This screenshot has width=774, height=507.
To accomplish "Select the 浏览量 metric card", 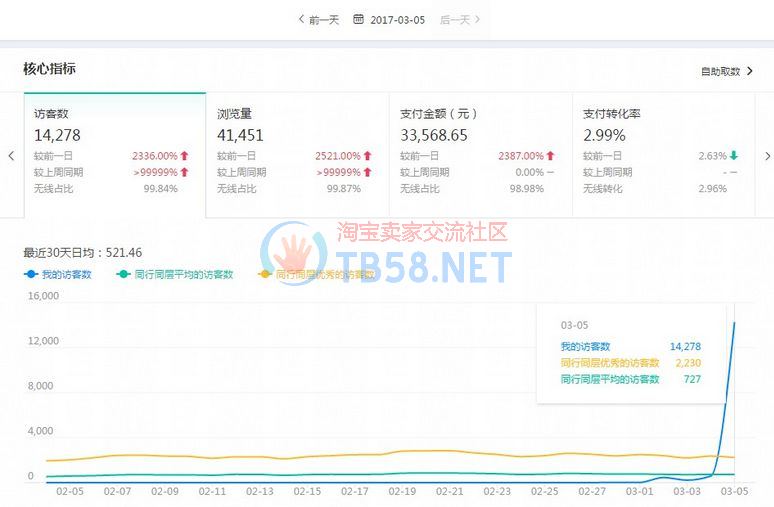I will click(296, 154).
